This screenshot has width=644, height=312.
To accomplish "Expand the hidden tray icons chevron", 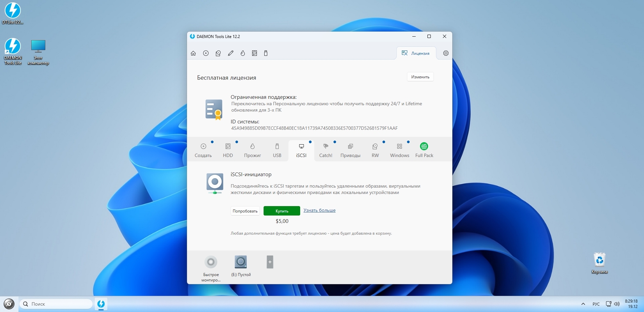I will point(583,304).
